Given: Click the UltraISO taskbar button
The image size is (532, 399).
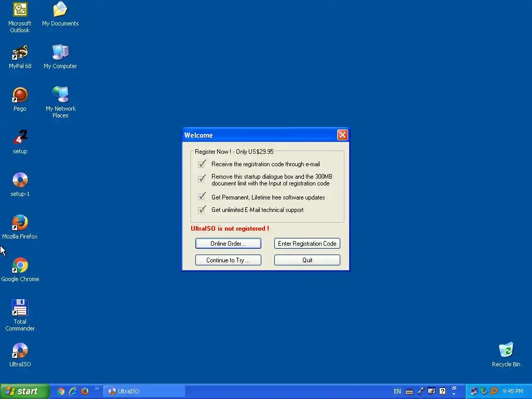Looking at the screenshot, I should coord(144,391).
